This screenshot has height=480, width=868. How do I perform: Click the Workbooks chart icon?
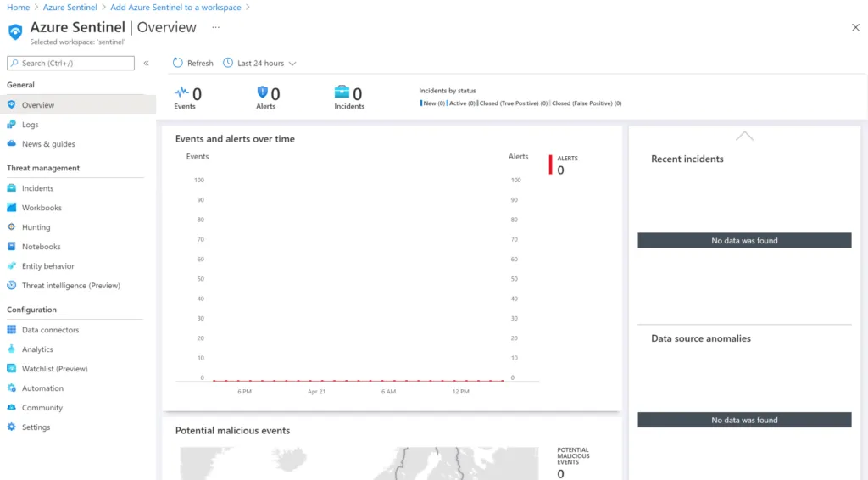pos(12,208)
